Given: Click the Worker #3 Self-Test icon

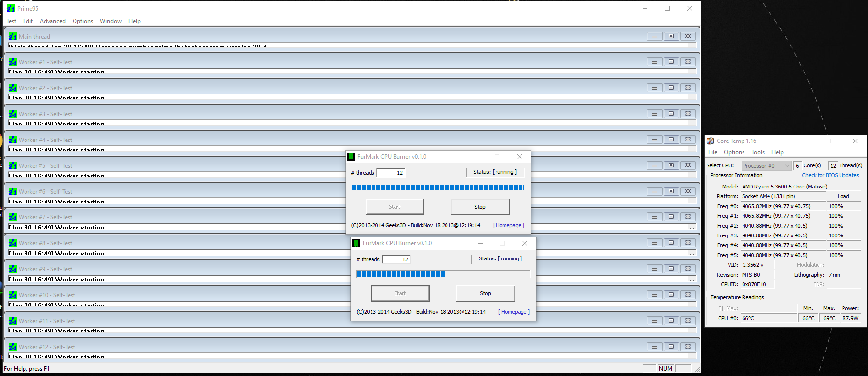Looking at the screenshot, I should [13, 114].
